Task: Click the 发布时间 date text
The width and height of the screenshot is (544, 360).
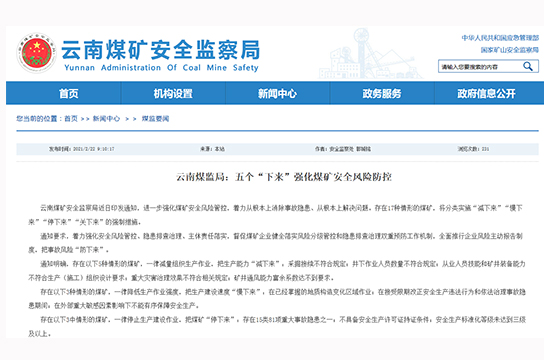Action: point(82,149)
